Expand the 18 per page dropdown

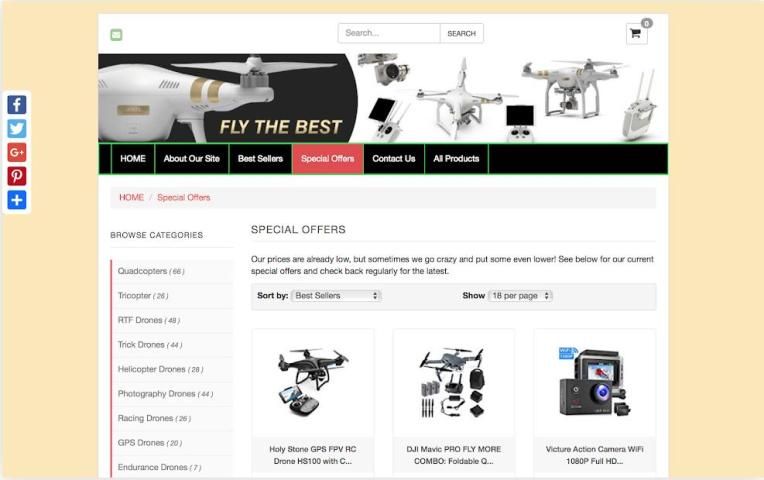520,296
